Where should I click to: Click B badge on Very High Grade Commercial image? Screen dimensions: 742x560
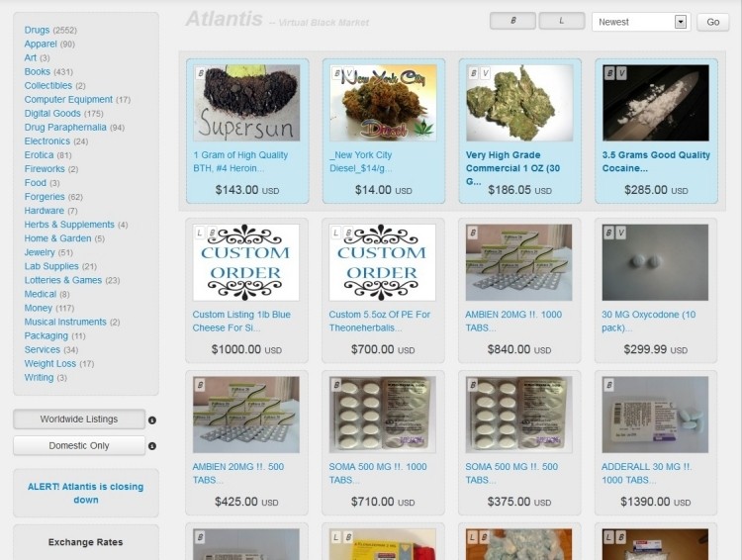473,73
